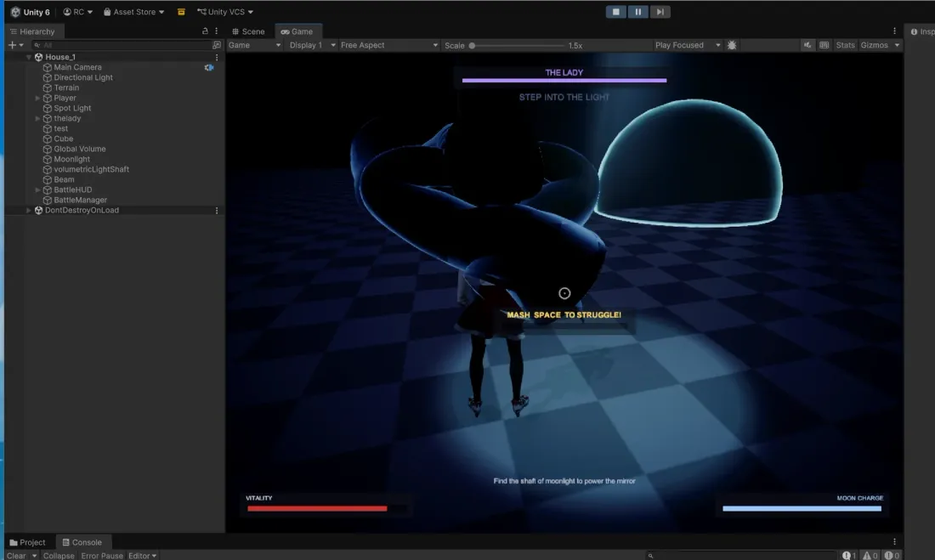
Task: Select Global Volume object
Action: pyautogui.click(x=79, y=149)
